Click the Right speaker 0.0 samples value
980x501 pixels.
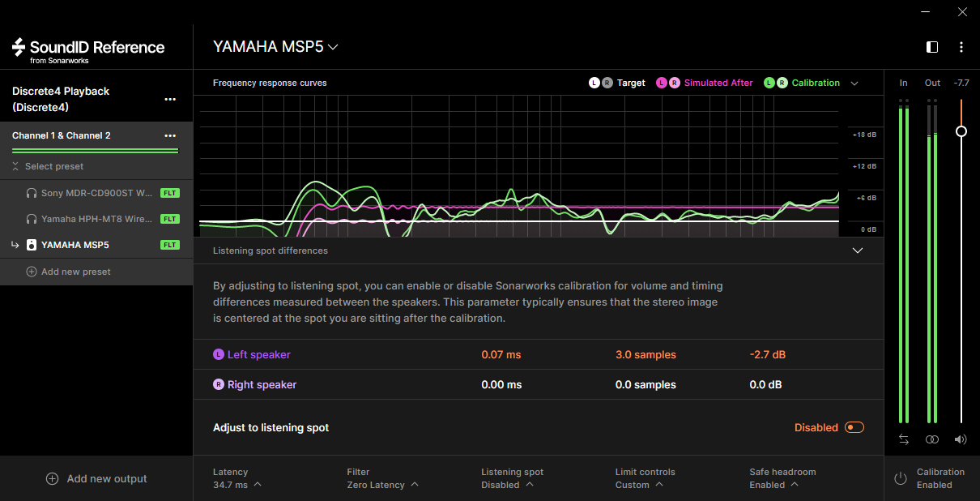[646, 384]
